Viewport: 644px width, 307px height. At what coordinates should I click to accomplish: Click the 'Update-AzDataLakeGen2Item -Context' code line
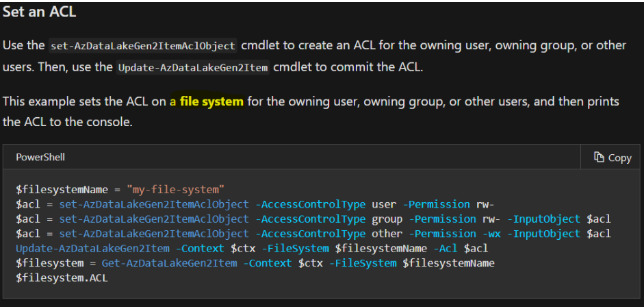tap(252, 249)
